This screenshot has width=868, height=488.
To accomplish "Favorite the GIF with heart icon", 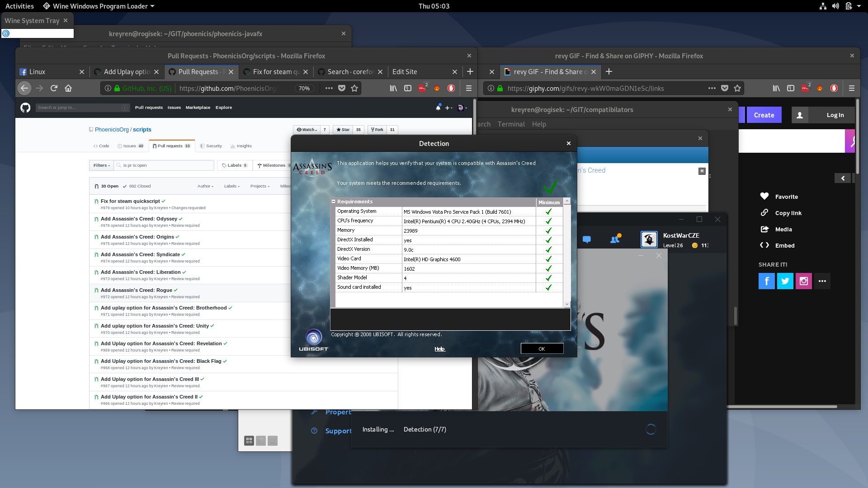I will click(x=764, y=196).
